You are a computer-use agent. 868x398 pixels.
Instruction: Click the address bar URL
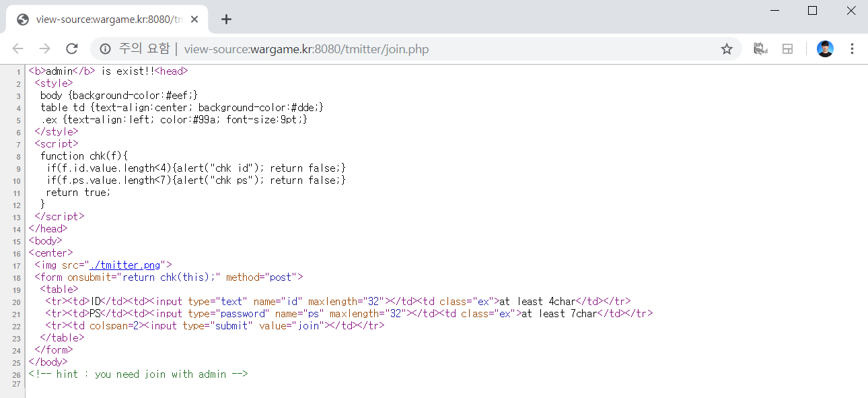pyautogui.click(x=306, y=48)
